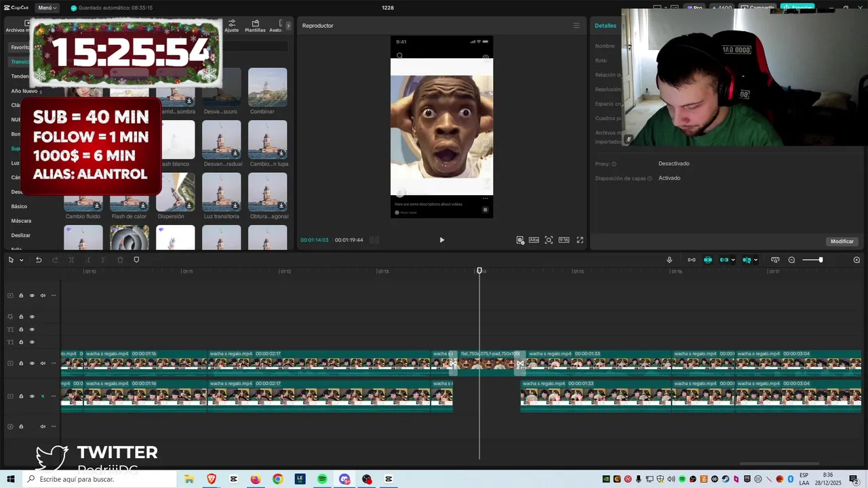Undo last action with undo arrow

[x=39, y=260]
